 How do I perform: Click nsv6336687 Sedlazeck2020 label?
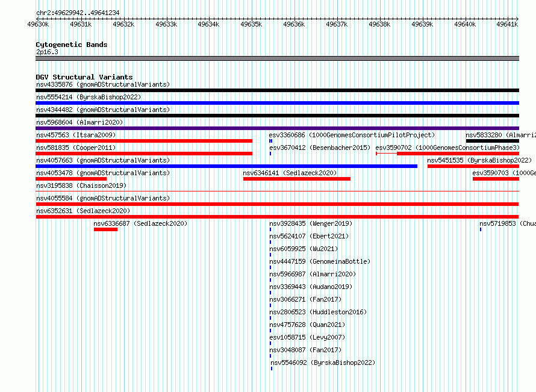[x=140, y=223]
